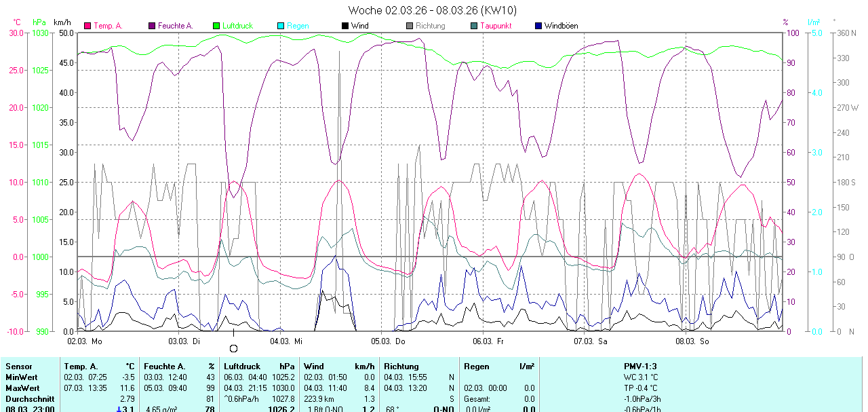The width and height of the screenshot is (868, 412).
Task: Click the PMV-1:3 header in table
Action: click(640, 367)
